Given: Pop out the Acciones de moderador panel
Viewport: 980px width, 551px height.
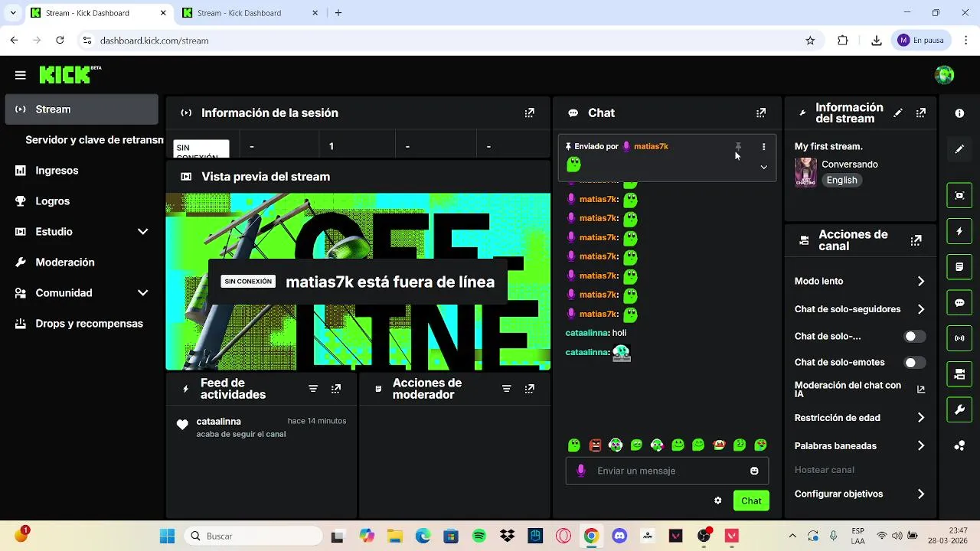Looking at the screenshot, I should pos(529,389).
